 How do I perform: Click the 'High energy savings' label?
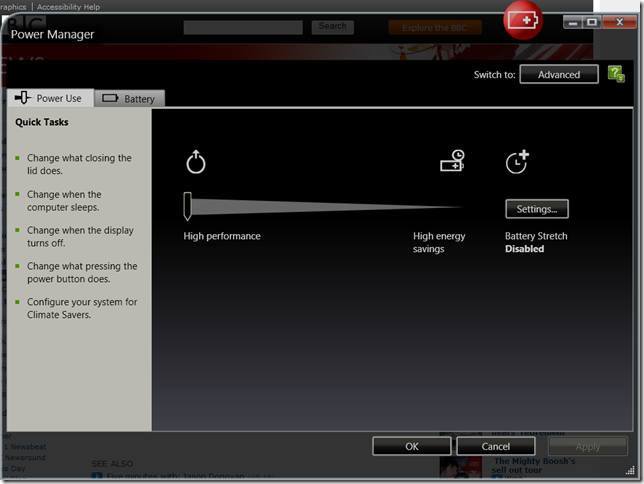pos(439,242)
